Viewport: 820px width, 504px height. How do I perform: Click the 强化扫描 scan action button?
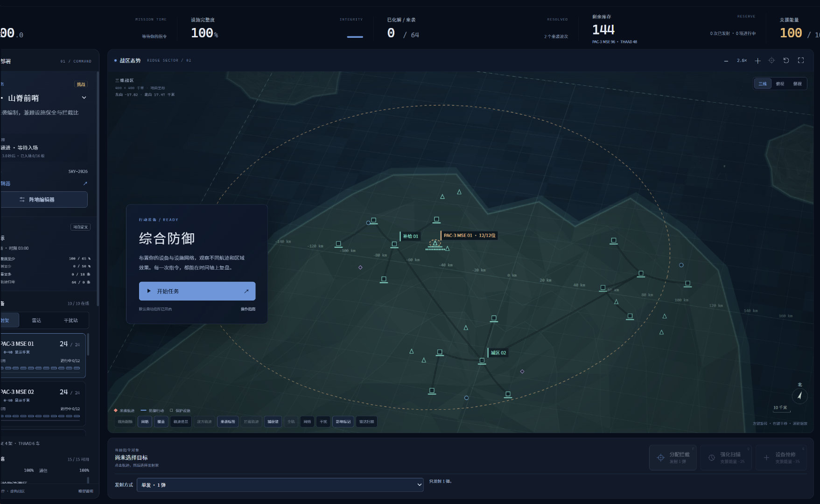pyautogui.click(x=726, y=457)
